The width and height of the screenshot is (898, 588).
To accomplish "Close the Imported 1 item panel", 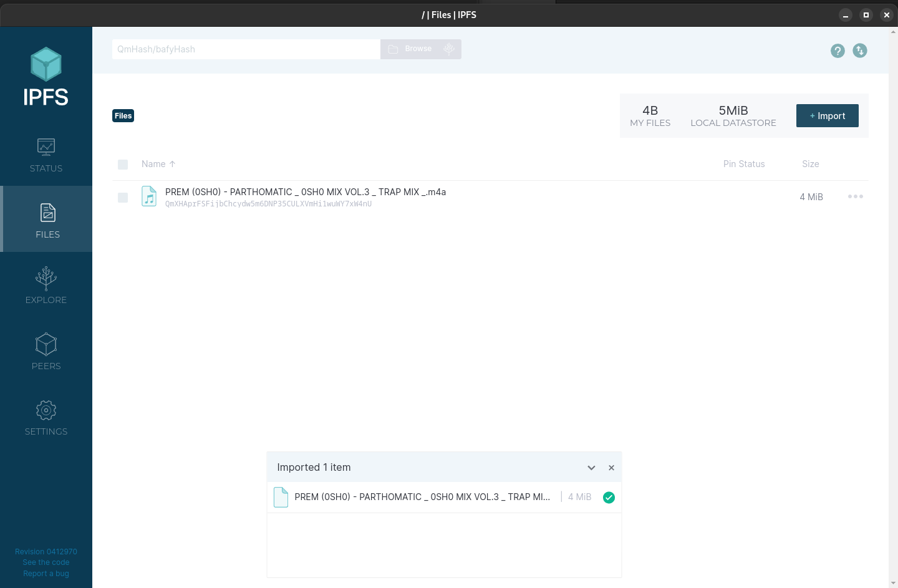I will click(611, 468).
